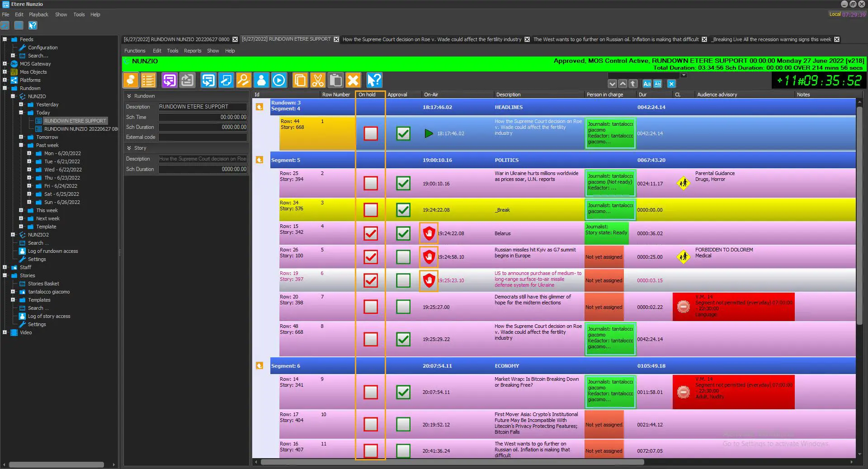Switch to RUNDOWN NUNZIO 20220627 0800 tab

pyautogui.click(x=176, y=39)
